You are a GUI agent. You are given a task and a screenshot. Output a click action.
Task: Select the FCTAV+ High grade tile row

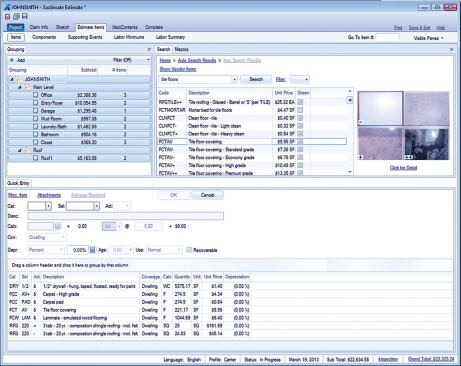[x=252, y=165]
